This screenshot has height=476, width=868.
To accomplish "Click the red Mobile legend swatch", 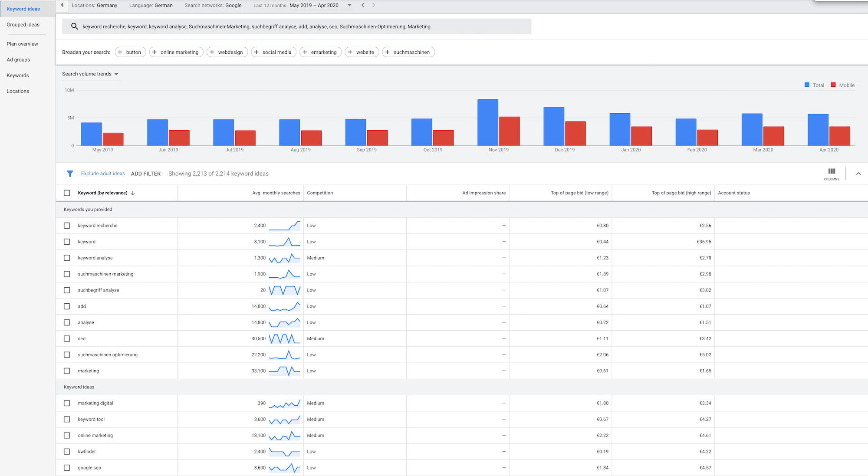I will point(833,85).
